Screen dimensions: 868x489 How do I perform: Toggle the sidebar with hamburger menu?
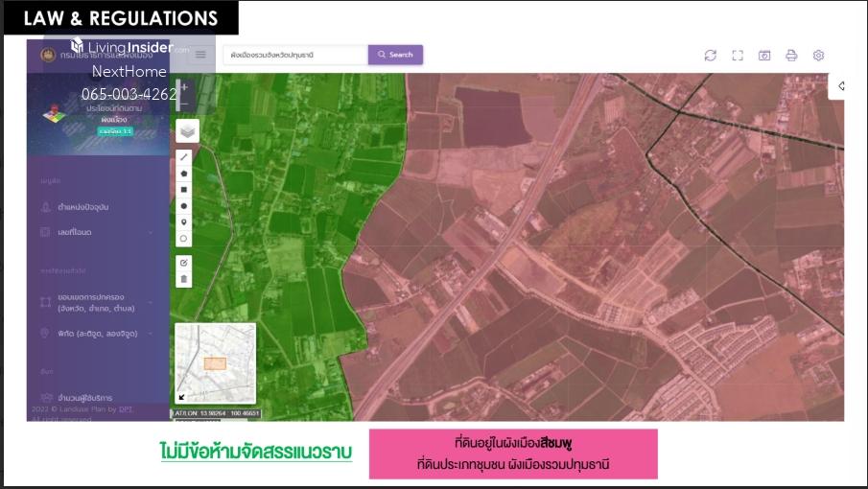[x=200, y=55]
